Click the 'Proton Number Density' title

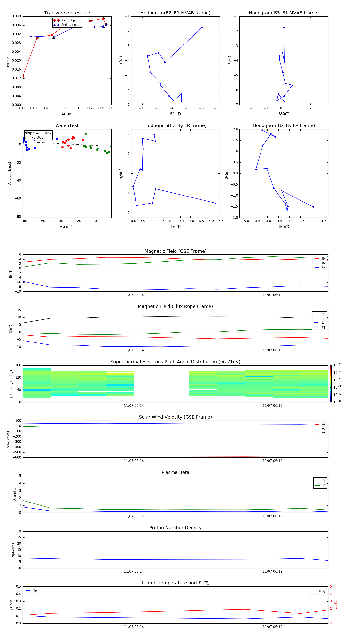(x=175, y=528)
